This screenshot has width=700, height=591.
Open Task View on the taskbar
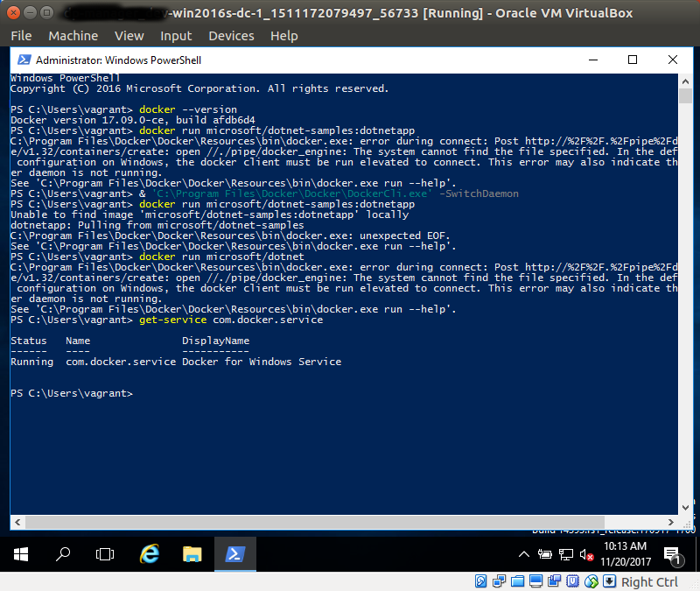pos(105,554)
